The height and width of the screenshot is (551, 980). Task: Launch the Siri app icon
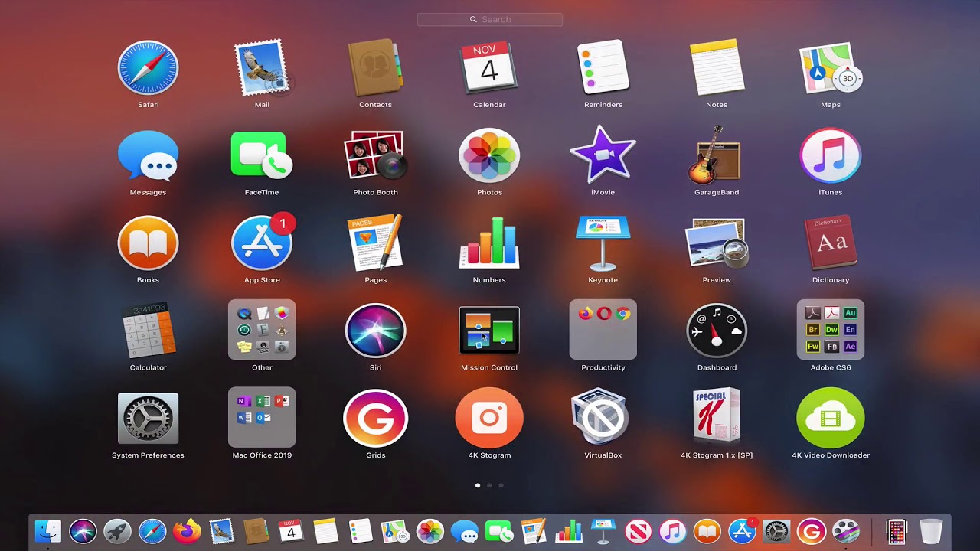pos(375,331)
